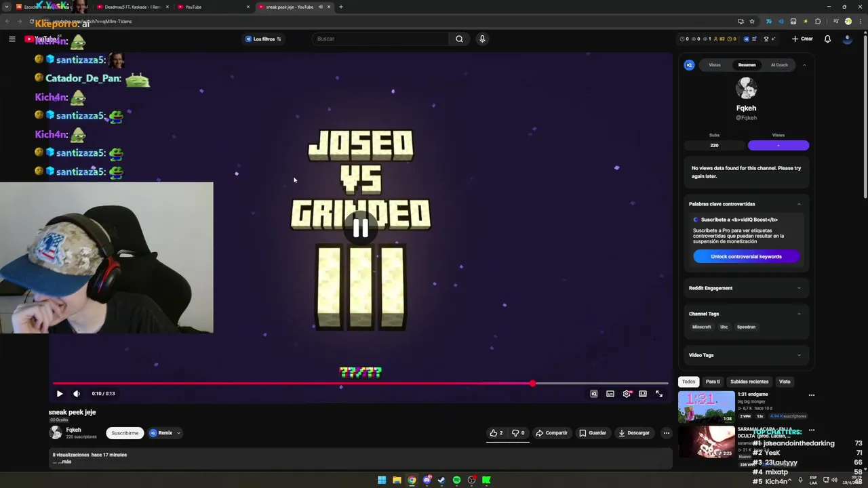
Task: Click the search magnifier button
Action: [459, 39]
